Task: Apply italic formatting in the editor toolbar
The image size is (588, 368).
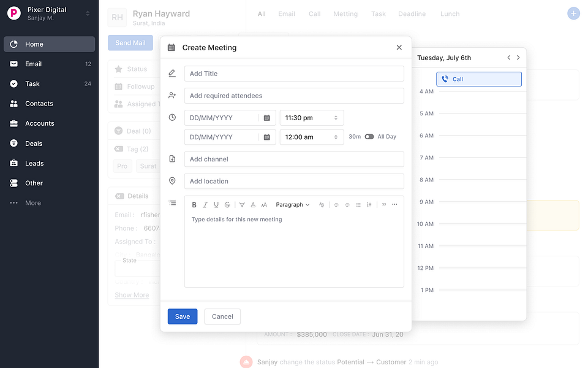Action: click(x=205, y=204)
